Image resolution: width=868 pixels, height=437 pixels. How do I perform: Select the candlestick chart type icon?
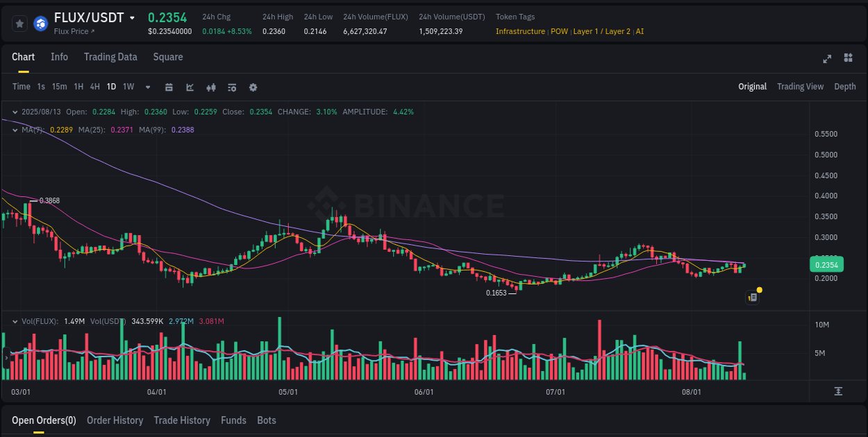(x=211, y=87)
